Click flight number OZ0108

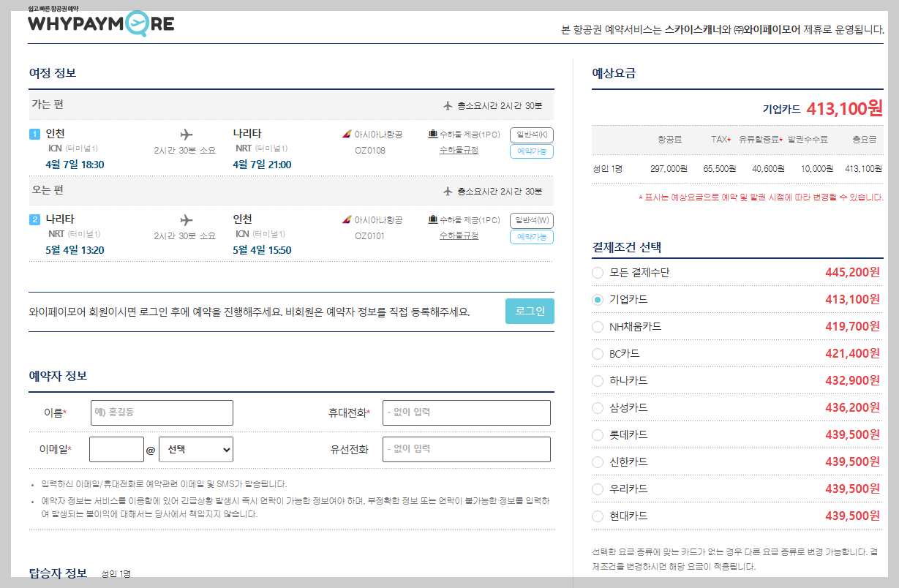coord(370,151)
